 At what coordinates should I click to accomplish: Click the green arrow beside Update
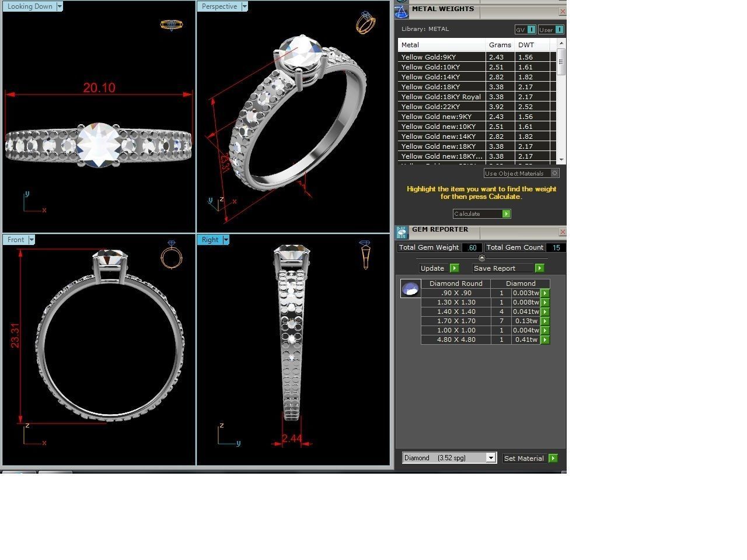(455, 268)
